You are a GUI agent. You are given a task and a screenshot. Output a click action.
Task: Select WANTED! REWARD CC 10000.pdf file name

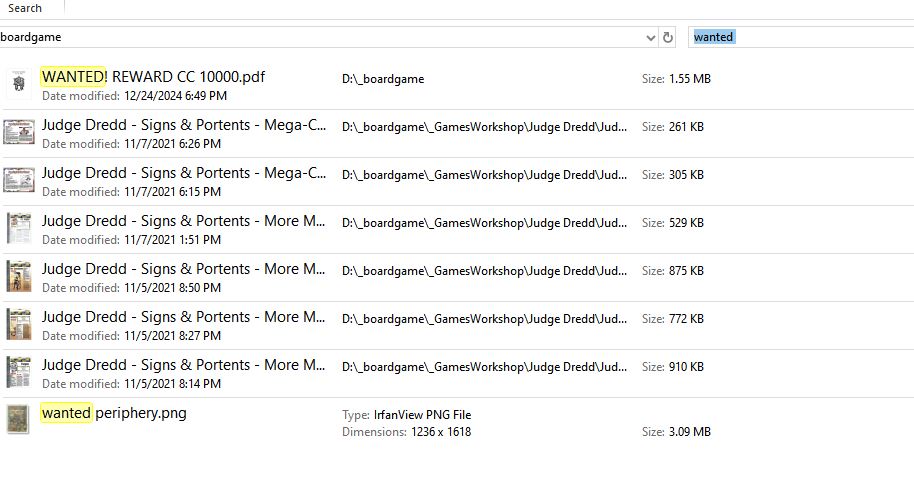point(153,77)
